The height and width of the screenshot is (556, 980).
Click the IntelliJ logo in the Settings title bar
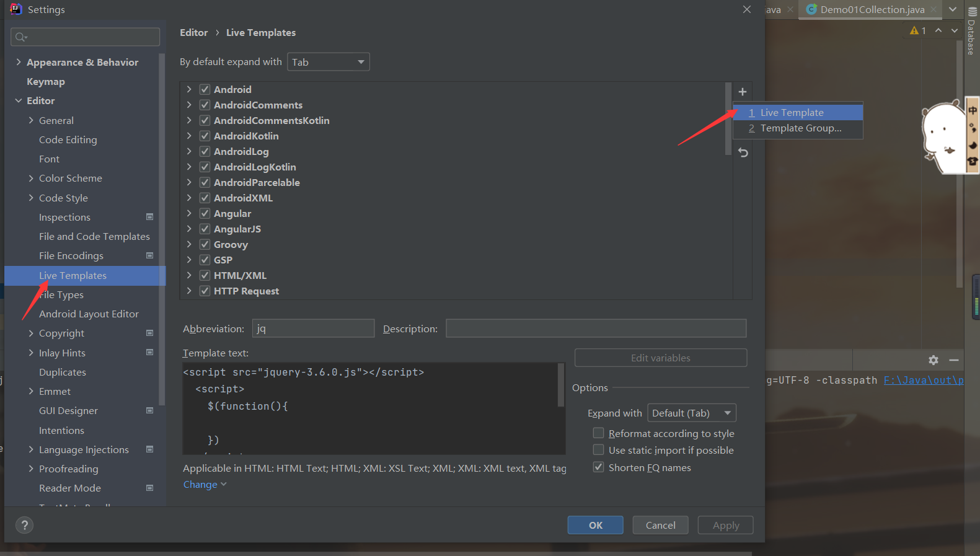[16, 9]
